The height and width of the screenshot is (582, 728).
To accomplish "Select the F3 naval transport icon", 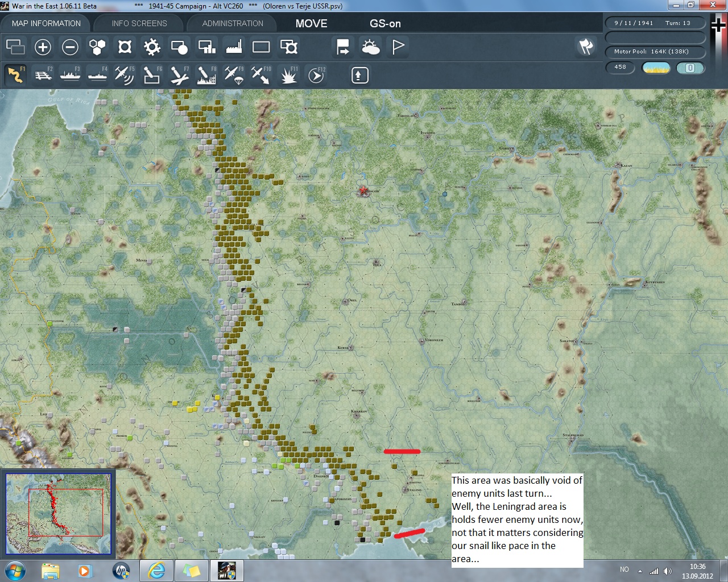I will (x=70, y=74).
